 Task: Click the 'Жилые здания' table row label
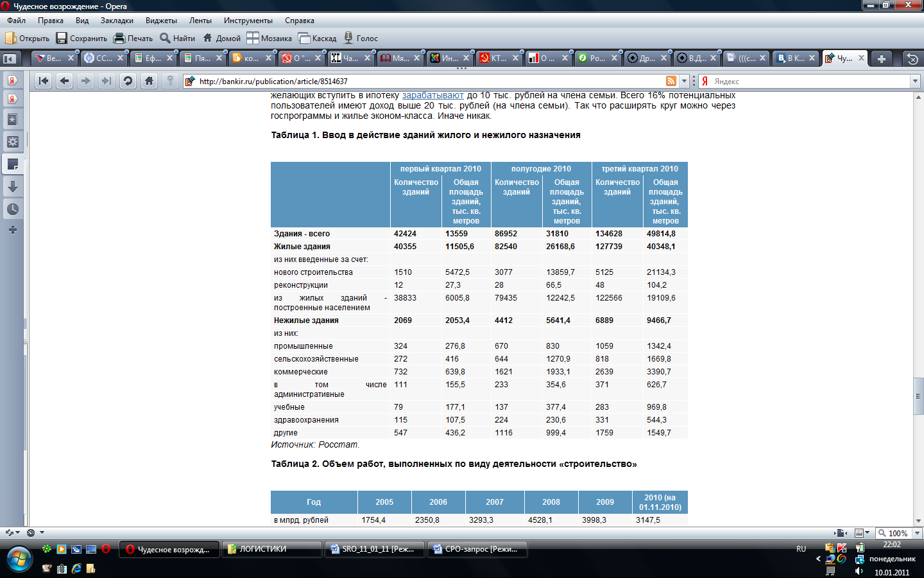(302, 247)
